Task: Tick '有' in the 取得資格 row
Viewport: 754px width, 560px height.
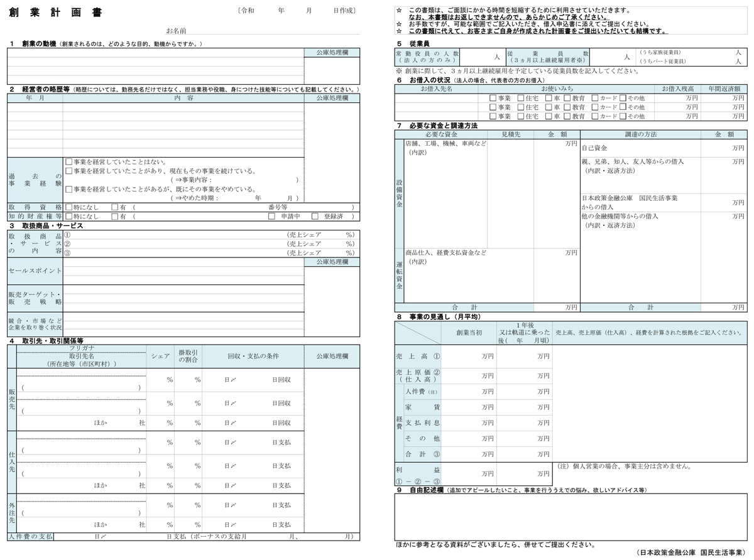Action: (x=114, y=207)
